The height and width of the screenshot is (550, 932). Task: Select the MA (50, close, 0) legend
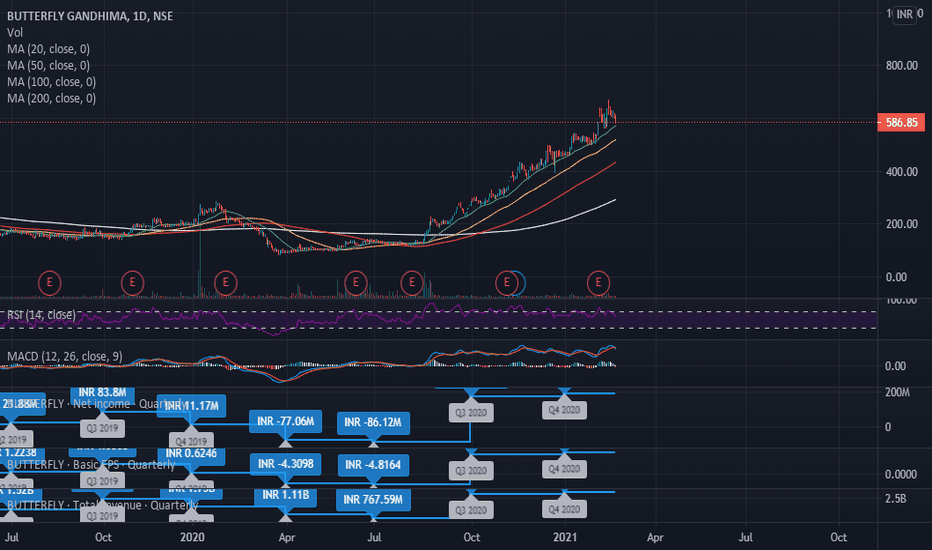pos(48,65)
